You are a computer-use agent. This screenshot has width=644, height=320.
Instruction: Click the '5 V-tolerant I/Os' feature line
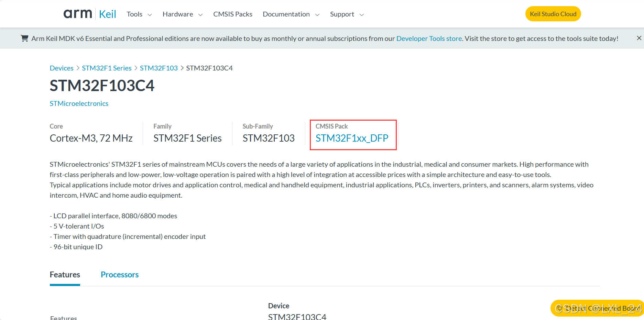pyautogui.click(x=77, y=226)
